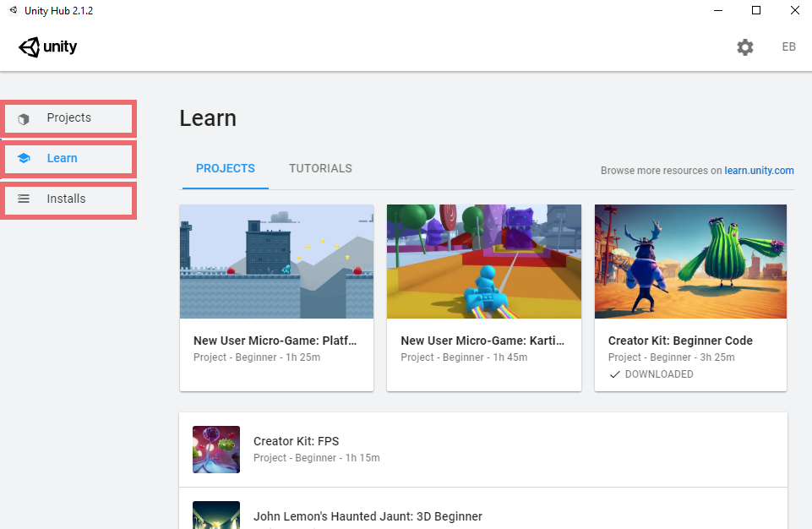This screenshot has width=812, height=529.
Task: Open 'John Lemon's Haunted Jaunt: 3D Beginner'
Action: (x=368, y=516)
